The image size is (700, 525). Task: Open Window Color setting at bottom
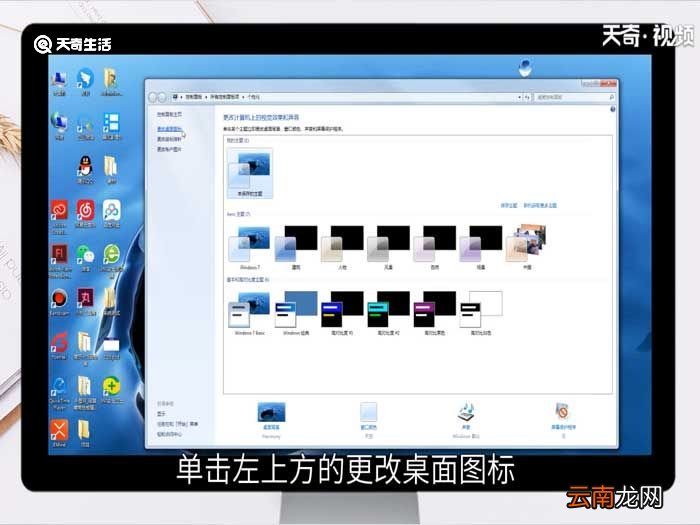[x=368, y=420]
